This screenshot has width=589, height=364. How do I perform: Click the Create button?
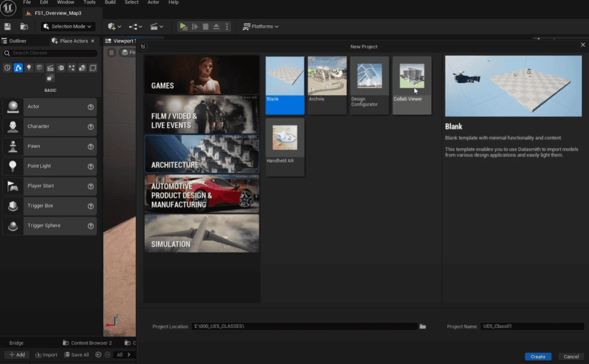click(538, 356)
